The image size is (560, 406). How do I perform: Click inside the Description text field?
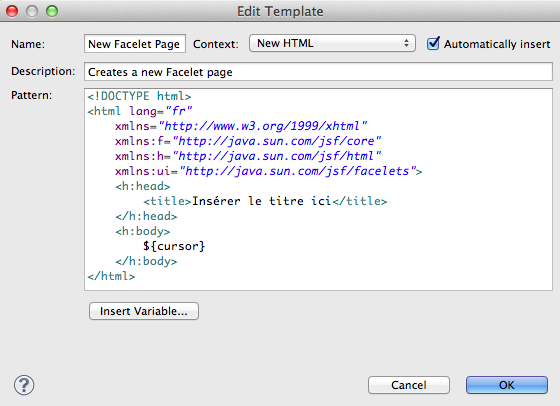[x=318, y=72]
